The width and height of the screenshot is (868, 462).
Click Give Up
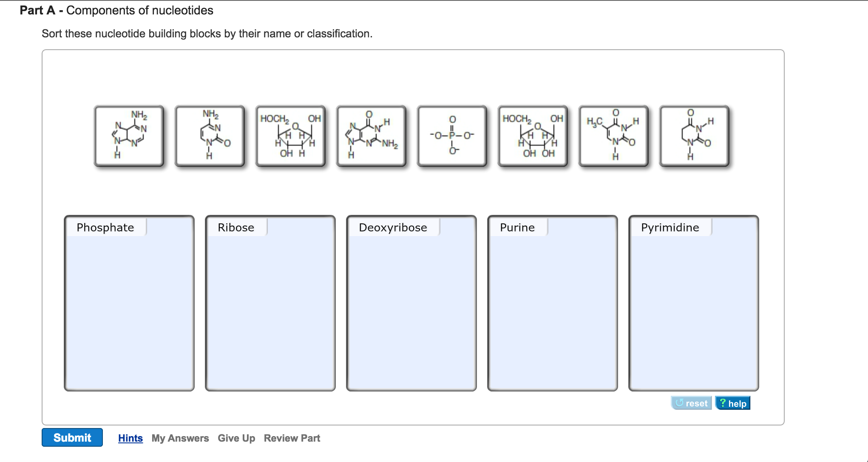coord(236,438)
